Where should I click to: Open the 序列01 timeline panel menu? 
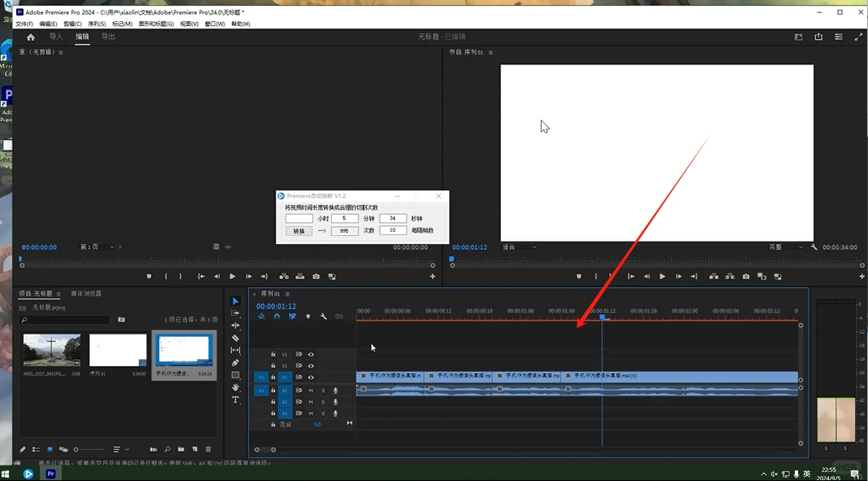287,294
